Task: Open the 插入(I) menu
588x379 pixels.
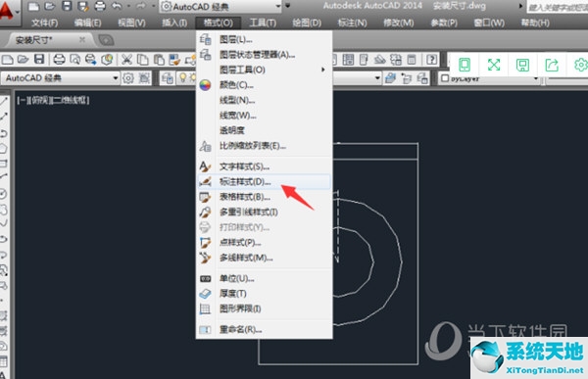Action: click(x=174, y=23)
